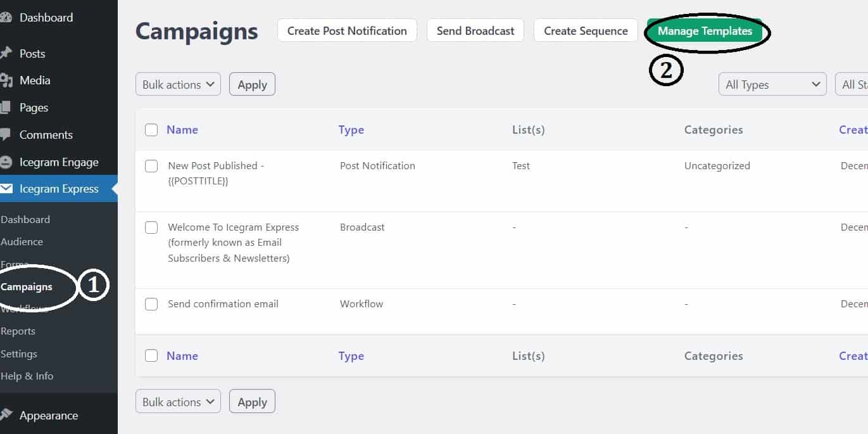Open New Post Published - {{POSTTITLE}} campaign
Image resolution: width=868 pixels, height=434 pixels.
point(216,174)
